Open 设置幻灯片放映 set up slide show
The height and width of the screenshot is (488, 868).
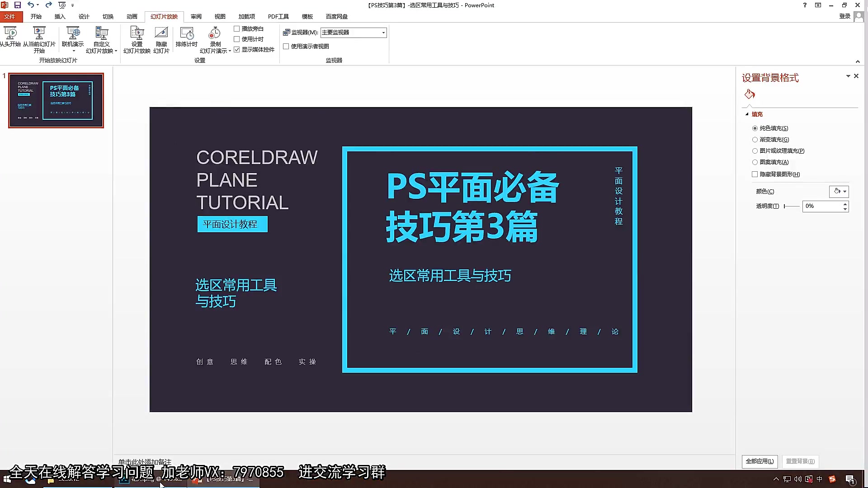tap(137, 40)
